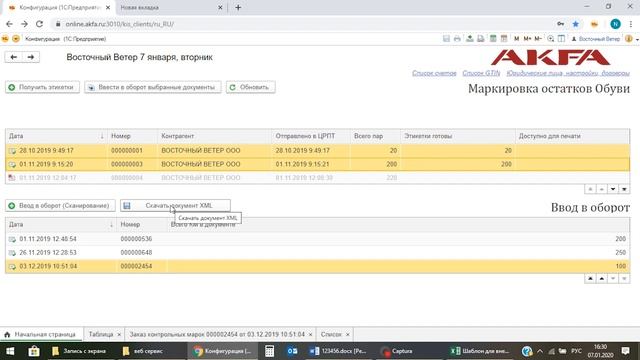Sort by Дата column arrow in lower table
This screenshot has width=640, height=360.
(x=111, y=224)
